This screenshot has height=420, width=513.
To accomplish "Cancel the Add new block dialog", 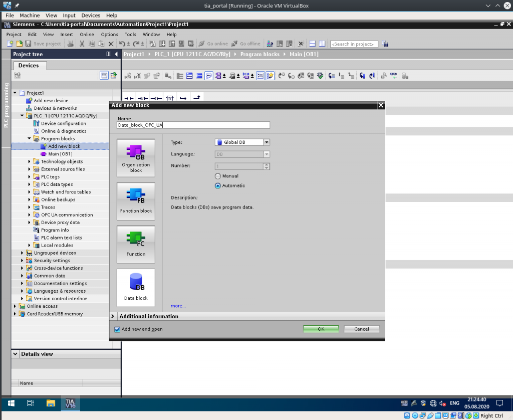I will tap(362, 329).
